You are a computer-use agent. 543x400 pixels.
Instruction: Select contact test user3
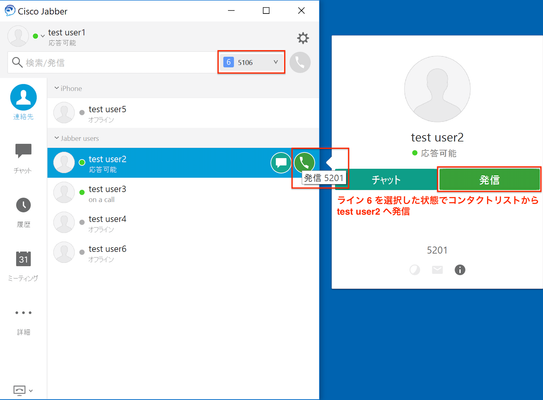tap(183, 193)
